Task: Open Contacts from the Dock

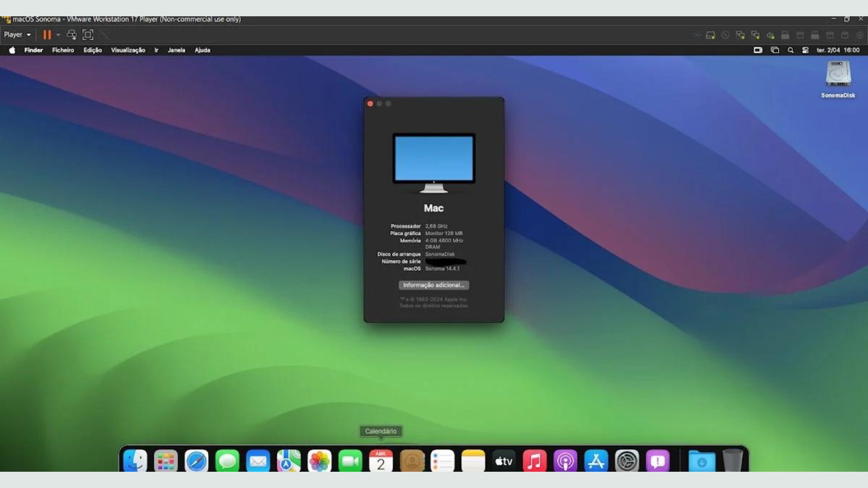Action: coord(412,461)
